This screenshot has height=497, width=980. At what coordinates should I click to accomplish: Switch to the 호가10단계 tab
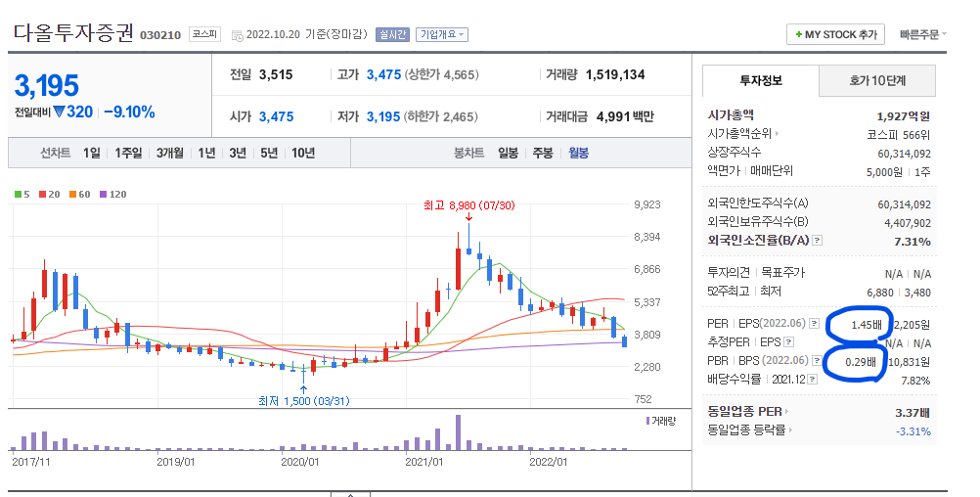(877, 80)
